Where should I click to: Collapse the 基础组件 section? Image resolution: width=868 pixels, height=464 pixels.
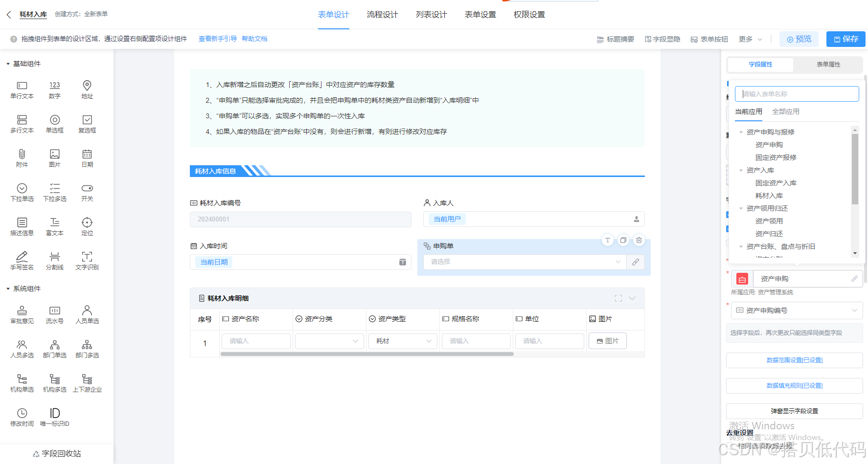click(x=8, y=64)
